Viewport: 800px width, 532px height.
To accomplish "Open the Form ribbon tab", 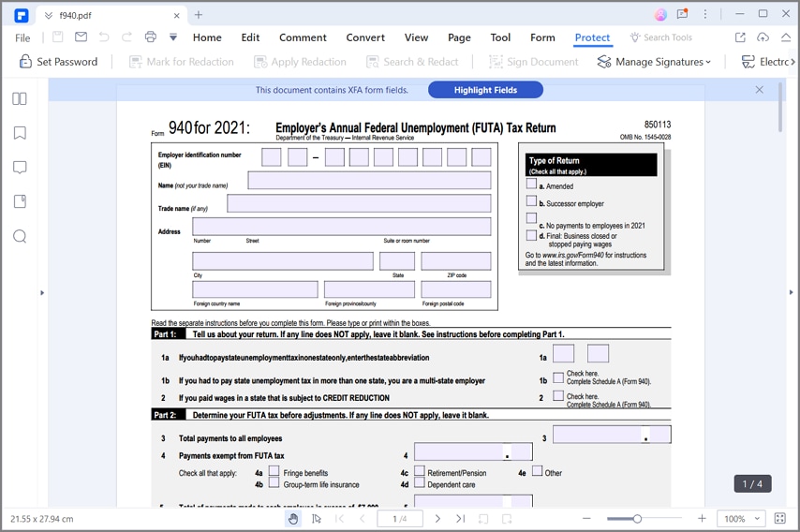I will click(x=542, y=37).
